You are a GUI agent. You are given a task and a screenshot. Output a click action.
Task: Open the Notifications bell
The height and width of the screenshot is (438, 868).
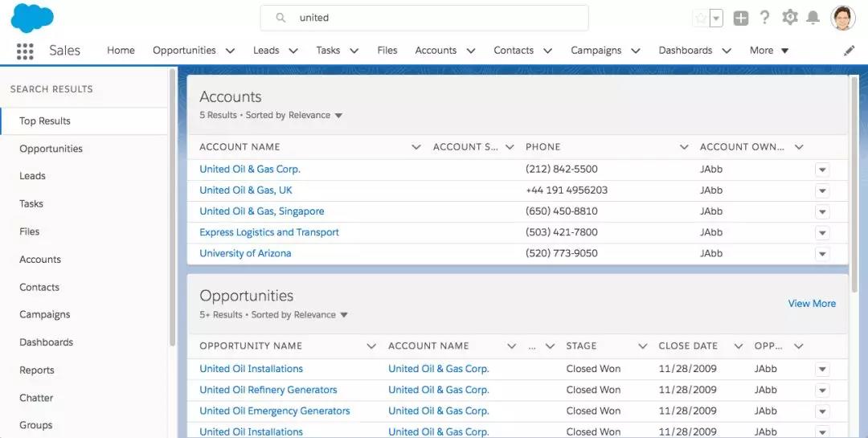pos(813,18)
